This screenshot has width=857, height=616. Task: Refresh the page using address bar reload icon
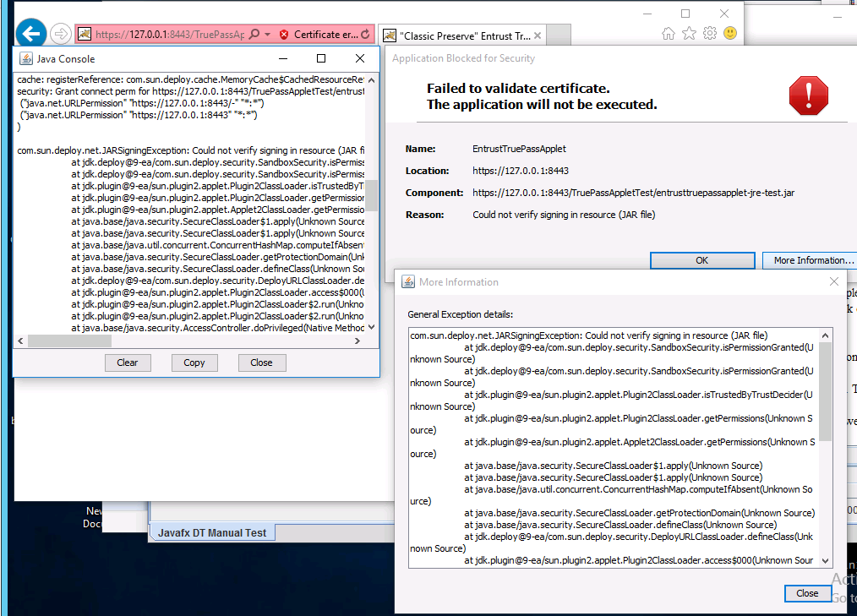[365, 35]
